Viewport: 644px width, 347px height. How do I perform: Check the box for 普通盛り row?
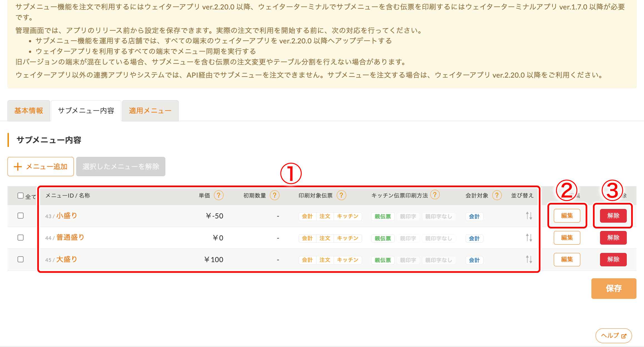click(x=21, y=238)
